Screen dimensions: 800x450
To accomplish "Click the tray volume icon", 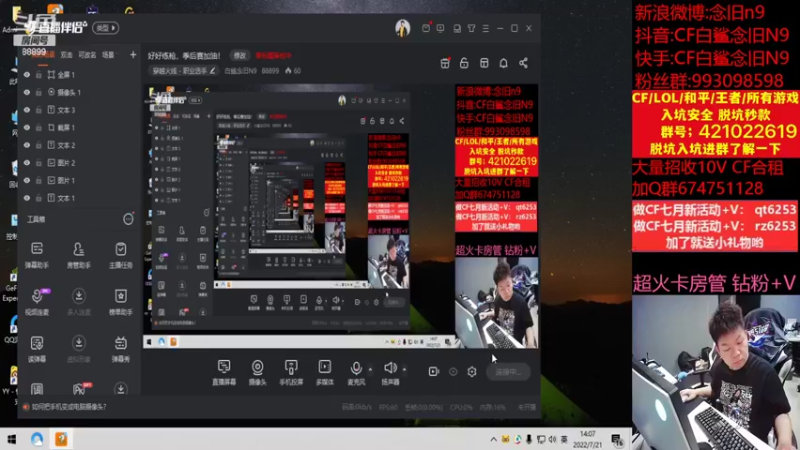I will coord(552,439).
